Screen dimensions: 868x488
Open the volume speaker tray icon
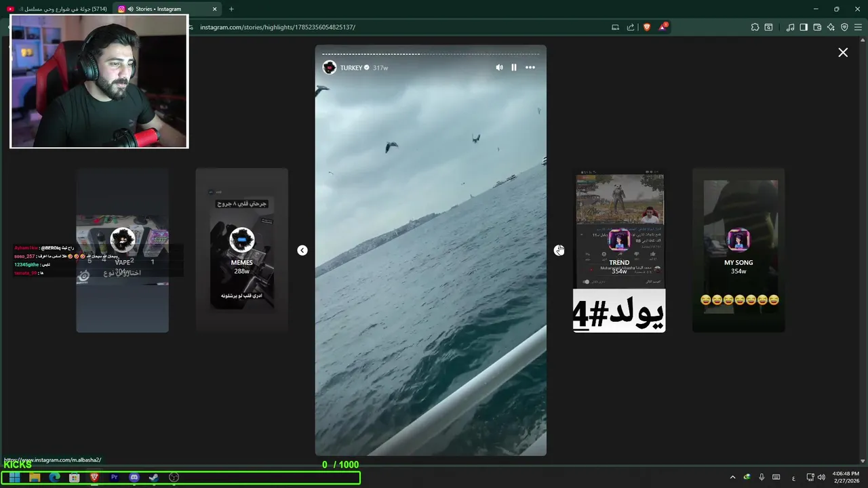821,477
